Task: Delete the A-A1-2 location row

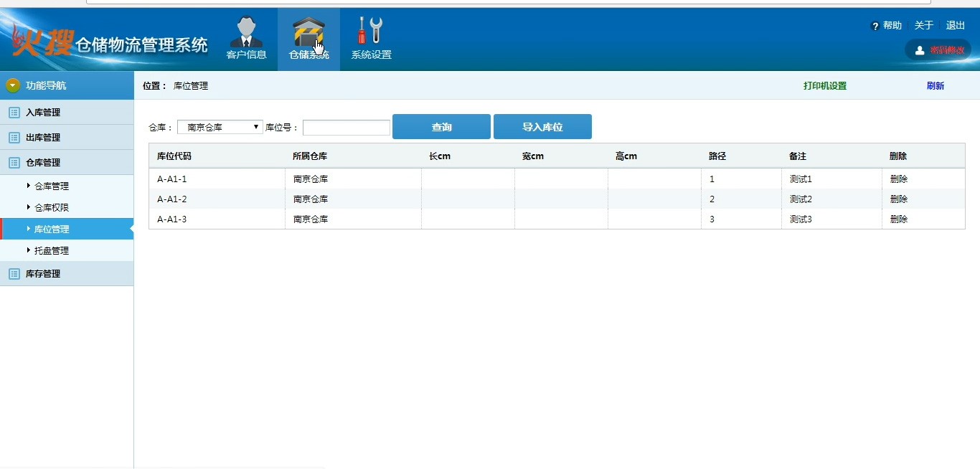Action: tap(898, 199)
